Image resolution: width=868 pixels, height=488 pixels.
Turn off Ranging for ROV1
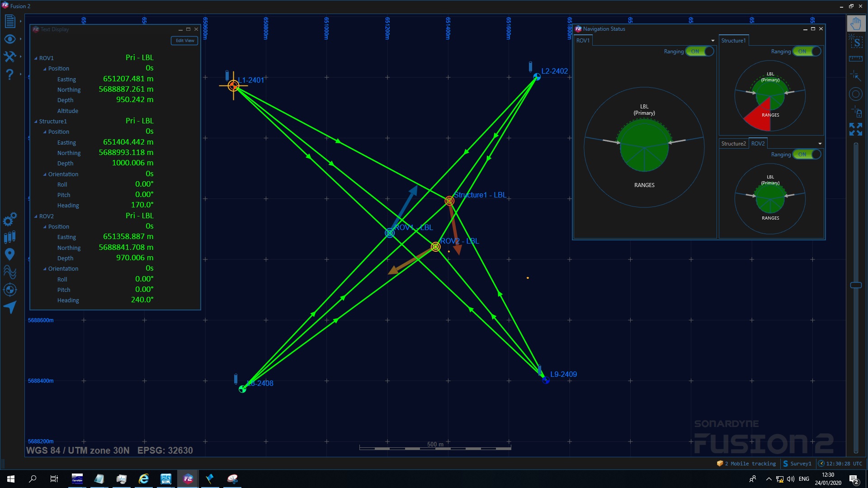pos(700,51)
